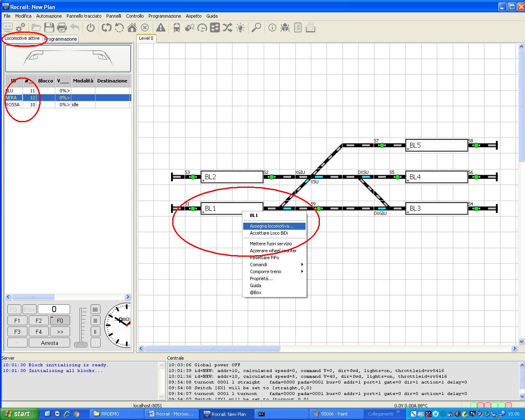
Task: Click the >> more functions button
Action: click(x=60, y=332)
